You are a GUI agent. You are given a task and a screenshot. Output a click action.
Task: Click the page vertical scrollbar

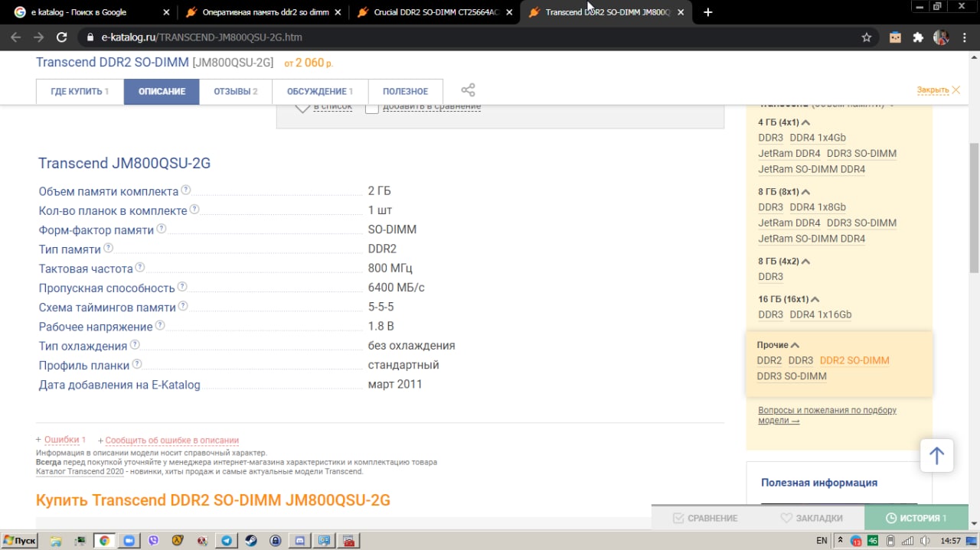point(974,207)
